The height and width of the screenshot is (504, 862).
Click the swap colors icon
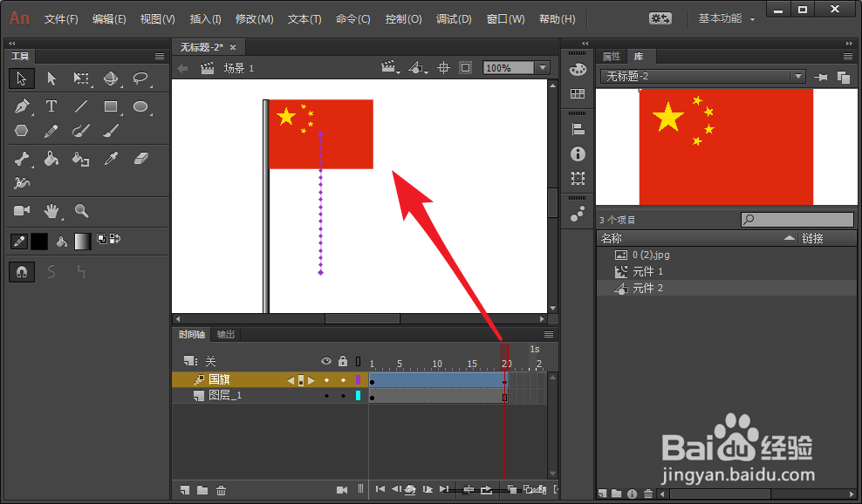click(x=115, y=239)
